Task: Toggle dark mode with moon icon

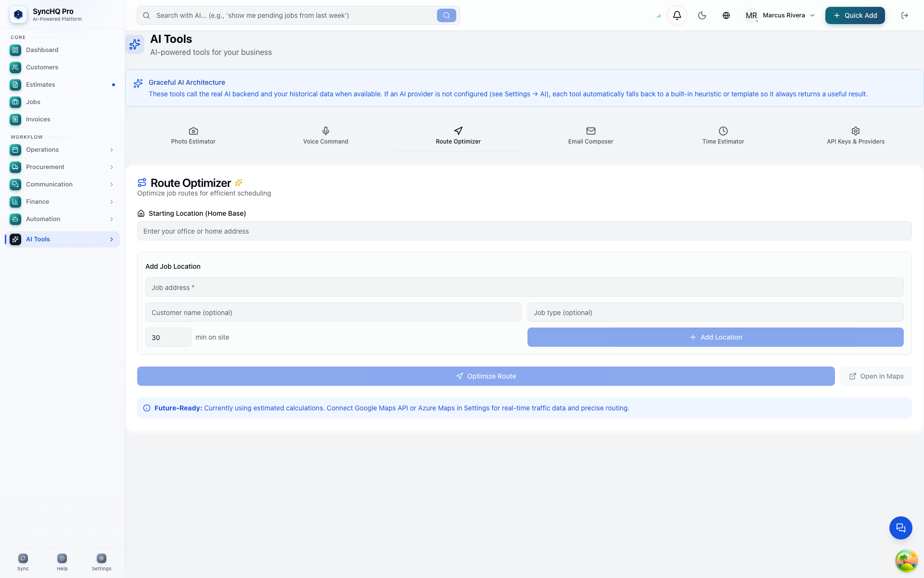Action: point(702,15)
